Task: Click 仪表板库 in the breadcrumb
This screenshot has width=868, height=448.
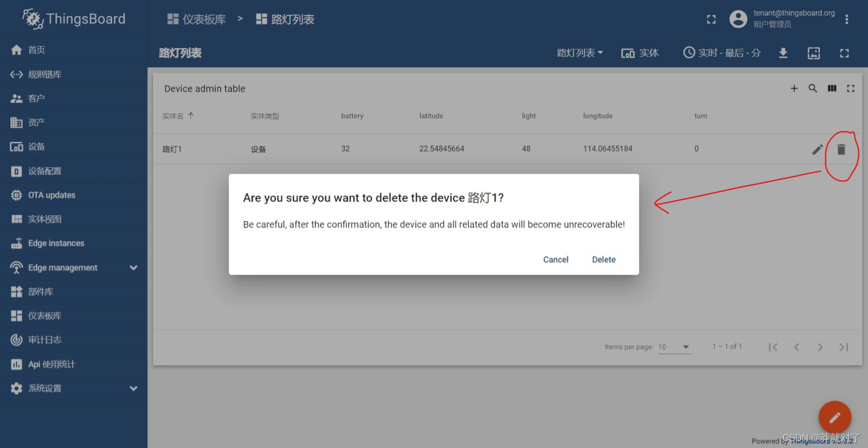Action: pyautogui.click(x=197, y=20)
